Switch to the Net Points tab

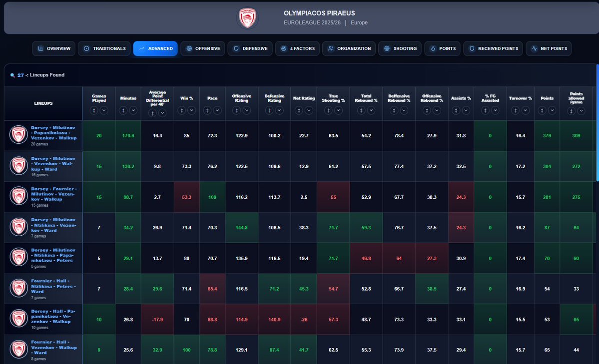coord(549,48)
